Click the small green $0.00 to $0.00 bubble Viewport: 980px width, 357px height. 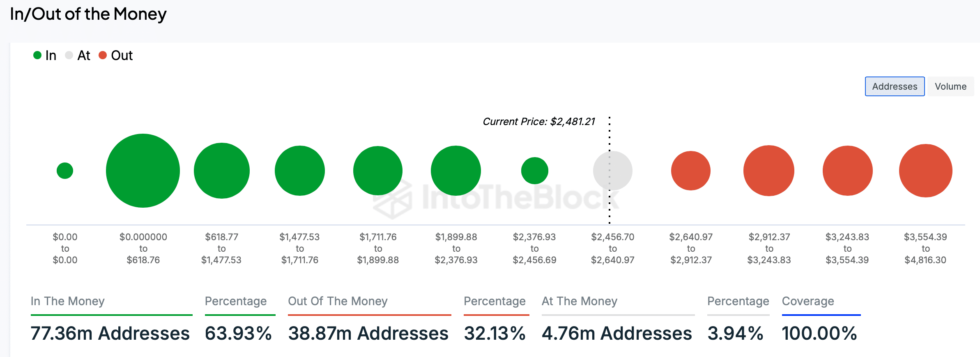[65, 171]
